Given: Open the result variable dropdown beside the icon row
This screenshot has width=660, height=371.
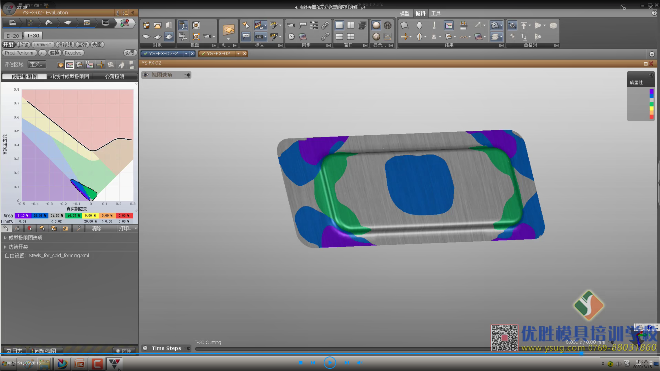Looking at the screenshot, I should click(37, 64).
